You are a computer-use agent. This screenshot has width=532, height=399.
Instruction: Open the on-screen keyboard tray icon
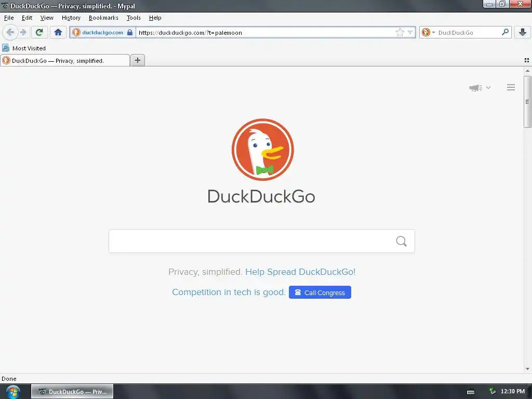[x=471, y=392]
